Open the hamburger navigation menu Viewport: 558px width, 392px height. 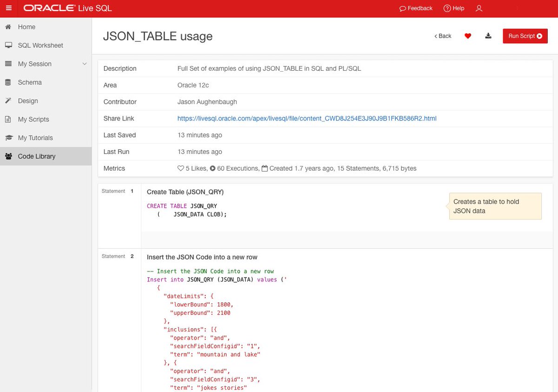coord(8,8)
